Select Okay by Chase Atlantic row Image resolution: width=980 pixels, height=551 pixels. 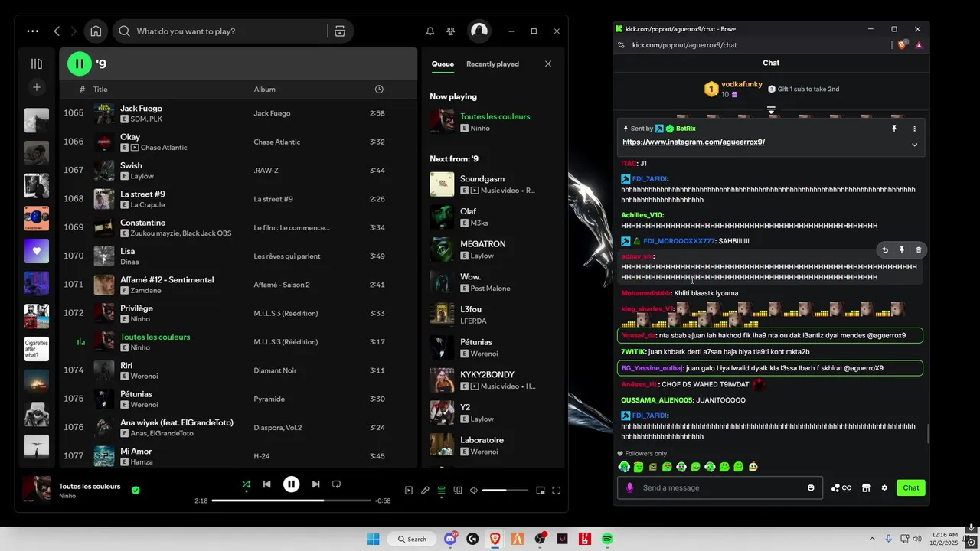(239, 142)
